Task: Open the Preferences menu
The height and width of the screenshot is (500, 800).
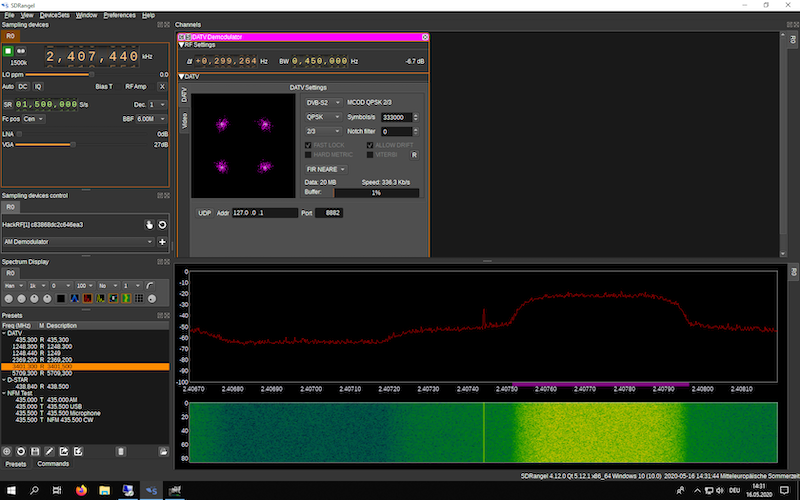Action: (x=119, y=16)
